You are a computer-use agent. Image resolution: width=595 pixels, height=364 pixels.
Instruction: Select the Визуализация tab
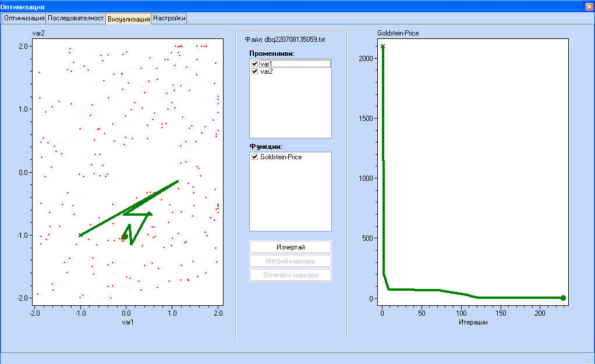click(x=128, y=19)
